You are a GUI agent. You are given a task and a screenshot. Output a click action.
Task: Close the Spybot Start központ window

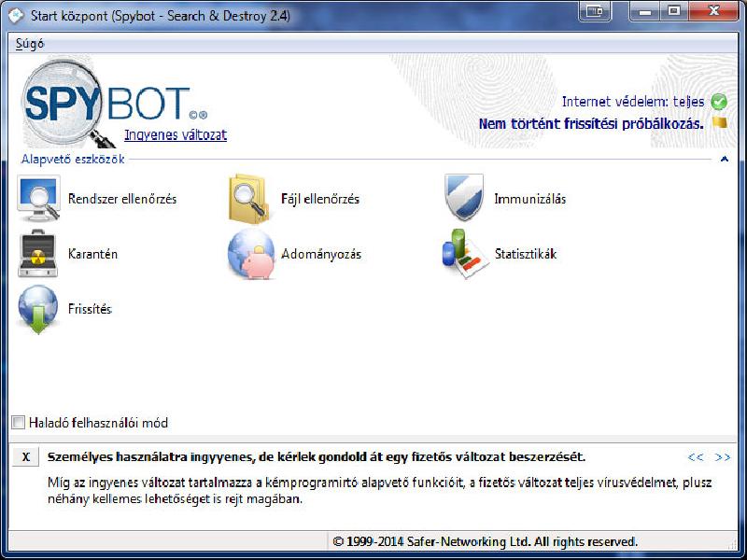[x=713, y=11]
